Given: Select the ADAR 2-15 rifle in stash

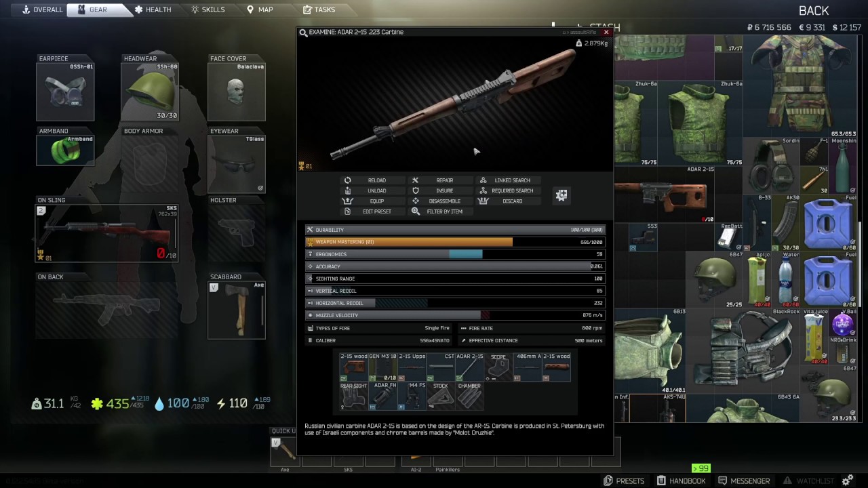Looking at the screenshot, I should pos(665,195).
